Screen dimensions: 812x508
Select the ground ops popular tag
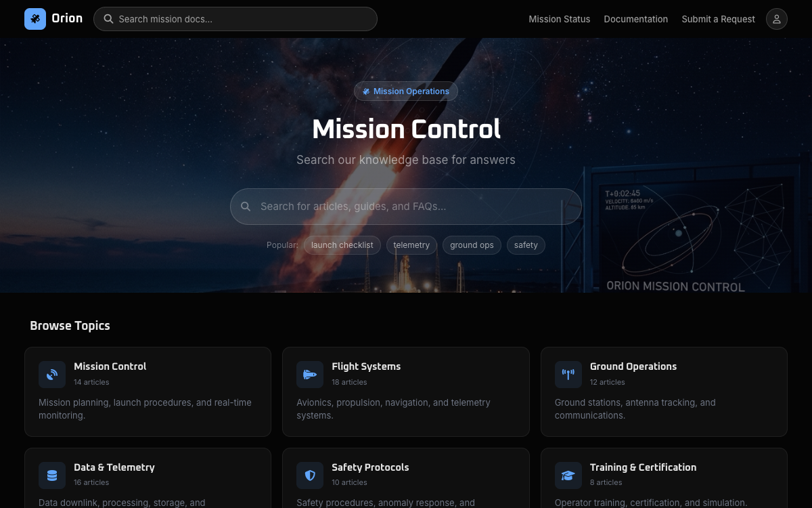(x=472, y=245)
